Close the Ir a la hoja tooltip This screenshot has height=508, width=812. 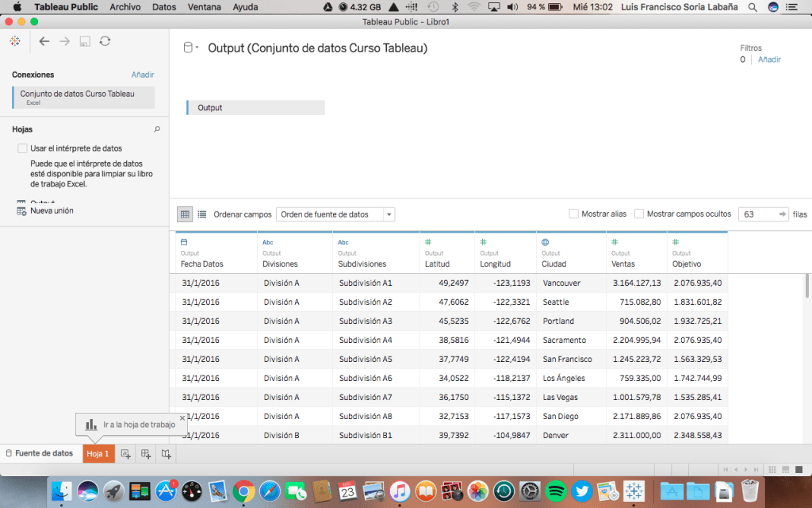pyautogui.click(x=182, y=418)
